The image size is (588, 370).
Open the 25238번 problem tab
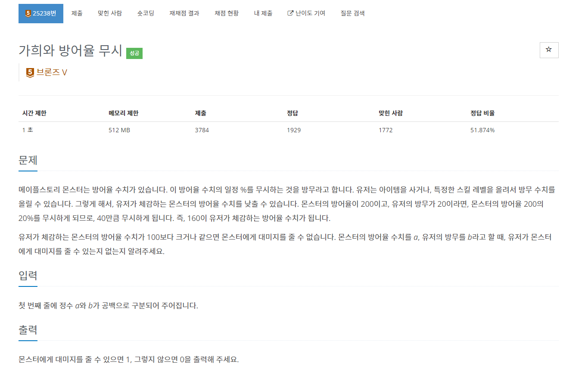tap(41, 13)
